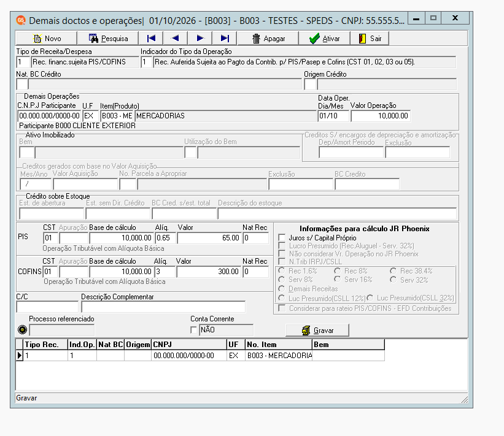Toggle the Conta Corrente checkbox
Screen dimensions: 504x436
[x=193, y=330]
